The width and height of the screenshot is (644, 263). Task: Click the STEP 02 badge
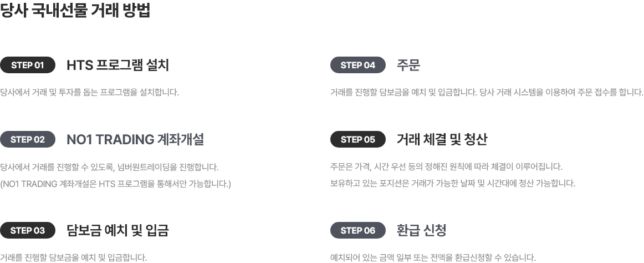(28, 139)
